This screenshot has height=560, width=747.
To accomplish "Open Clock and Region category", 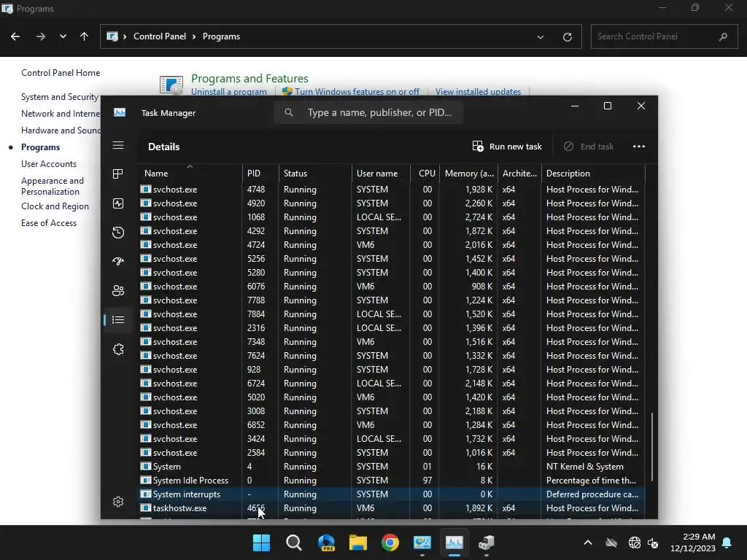I will pyautogui.click(x=55, y=206).
